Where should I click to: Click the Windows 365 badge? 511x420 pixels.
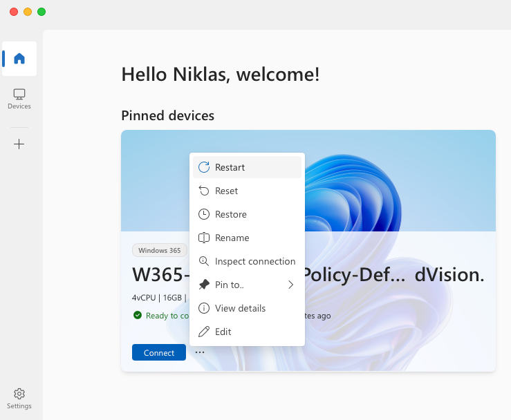pos(159,250)
